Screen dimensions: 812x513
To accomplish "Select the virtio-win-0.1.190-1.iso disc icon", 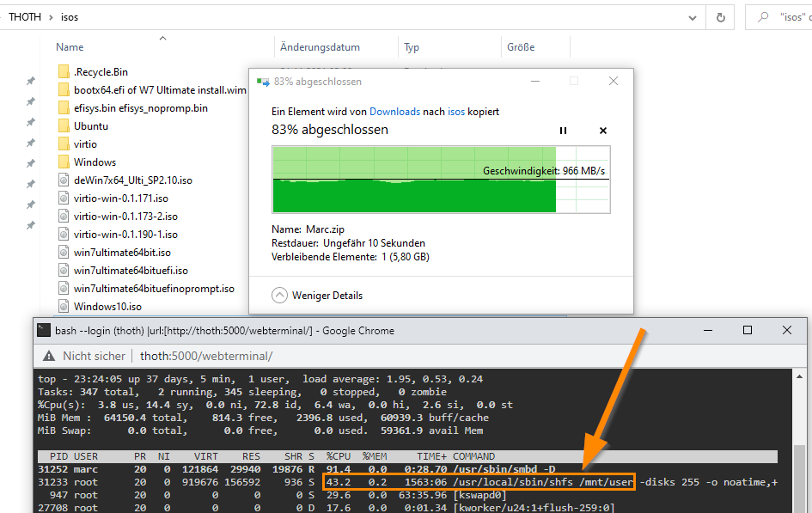I will (x=64, y=235).
